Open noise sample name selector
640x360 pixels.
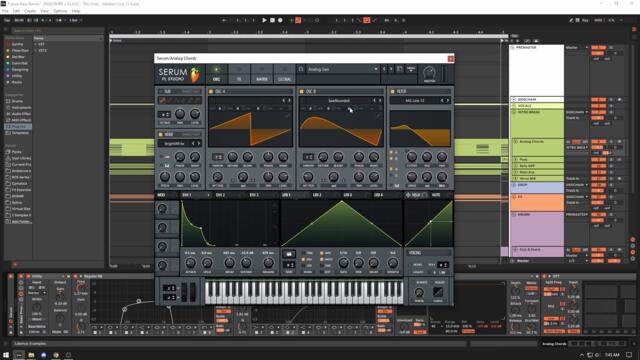tap(174, 144)
